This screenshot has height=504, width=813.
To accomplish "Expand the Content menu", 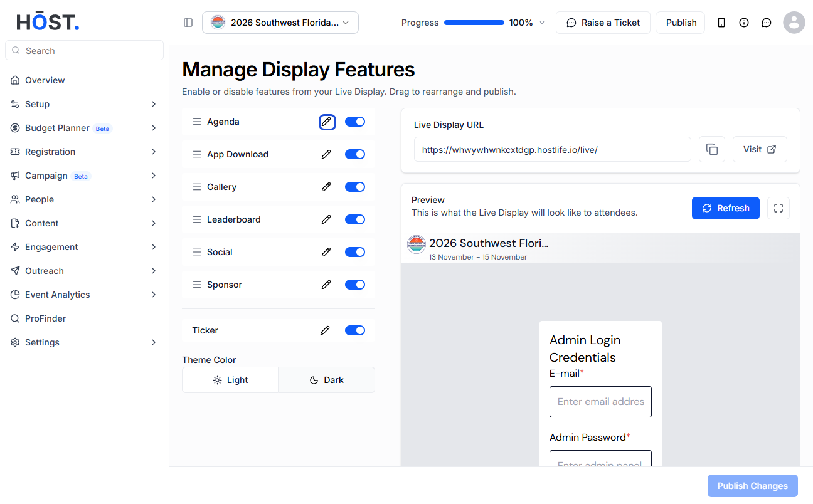I will pos(84,223).
